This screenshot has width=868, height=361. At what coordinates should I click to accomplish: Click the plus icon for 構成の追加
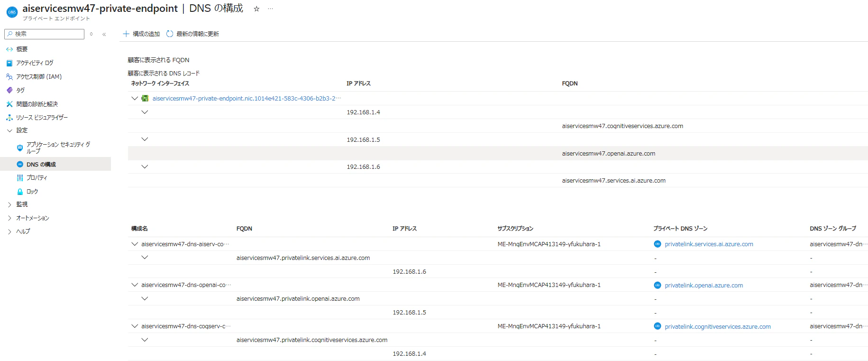(x=126, y=34)
